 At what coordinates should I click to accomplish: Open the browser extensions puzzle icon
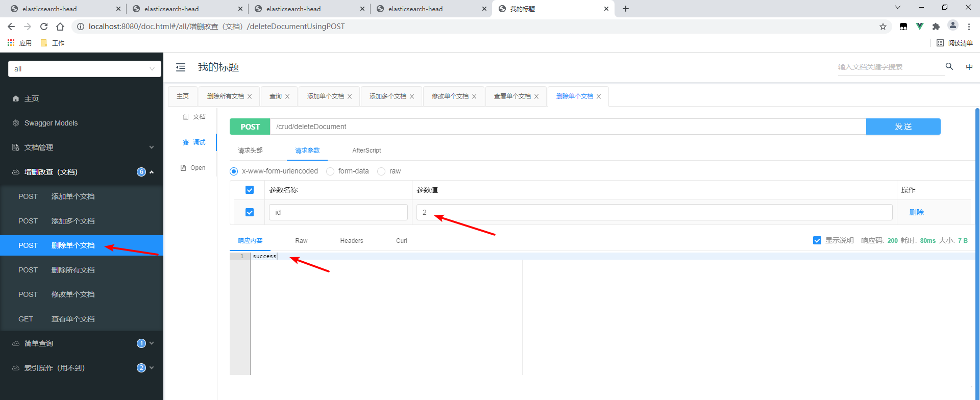click(x=936, y=27)
